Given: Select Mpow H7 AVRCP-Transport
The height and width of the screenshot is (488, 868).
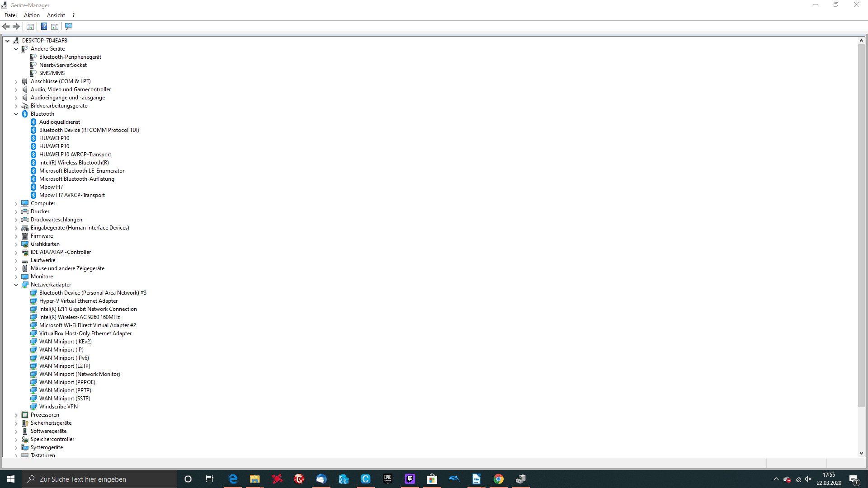Looking at the screenshot, I should pyautogui.click(x=72, y=195).
